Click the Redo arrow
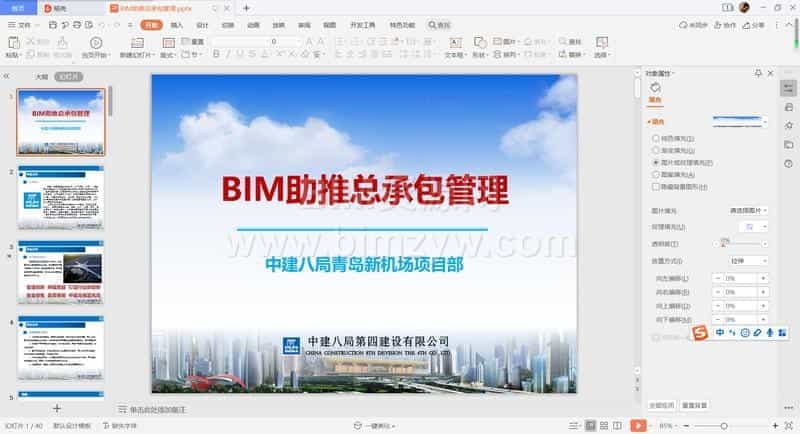This screenshot has height=434, width=800. point(117,24)
